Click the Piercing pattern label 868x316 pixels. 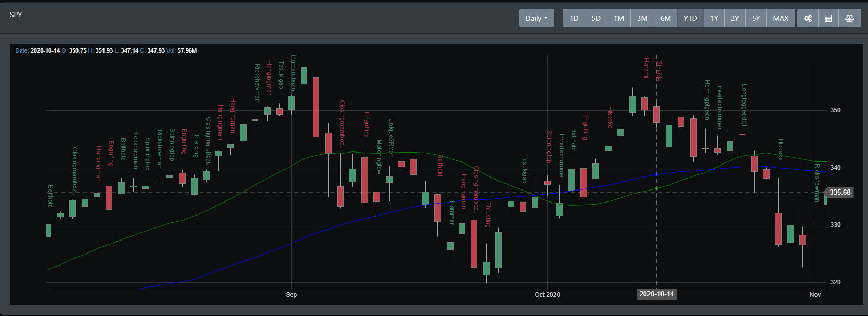[197, 146]
